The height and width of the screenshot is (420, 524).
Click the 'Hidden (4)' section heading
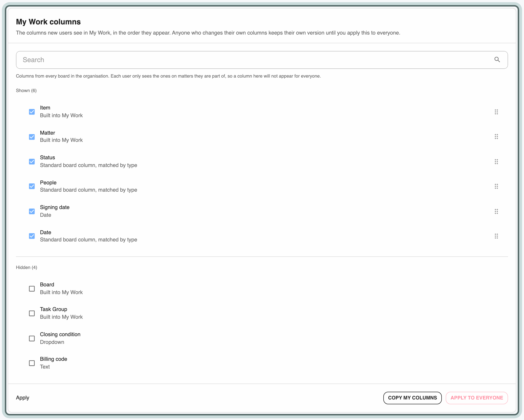[27, 268]
